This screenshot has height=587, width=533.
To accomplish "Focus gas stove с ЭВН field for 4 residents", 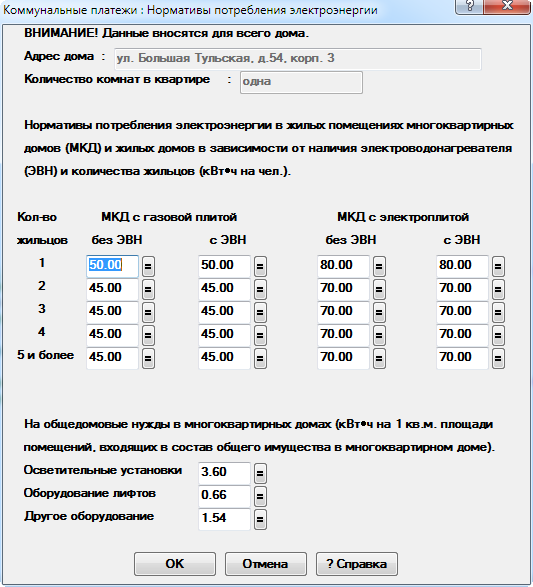I will (224, 335).
